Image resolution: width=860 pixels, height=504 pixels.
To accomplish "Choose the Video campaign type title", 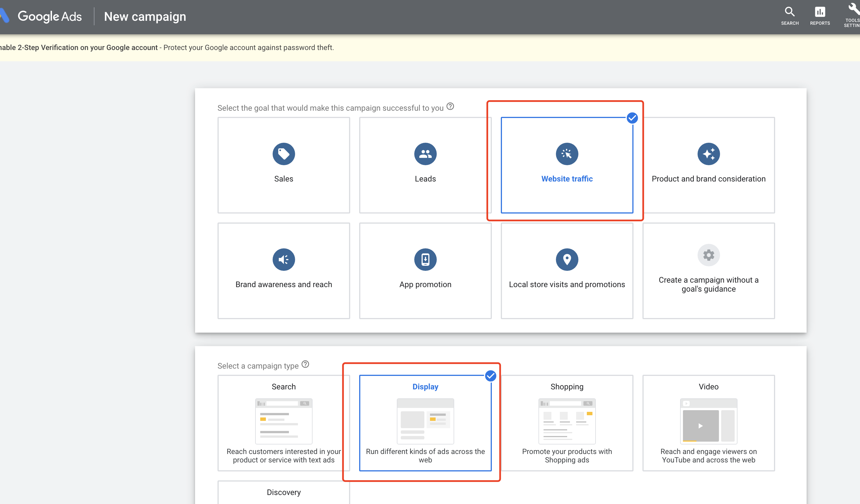I will tap(709, 387).
